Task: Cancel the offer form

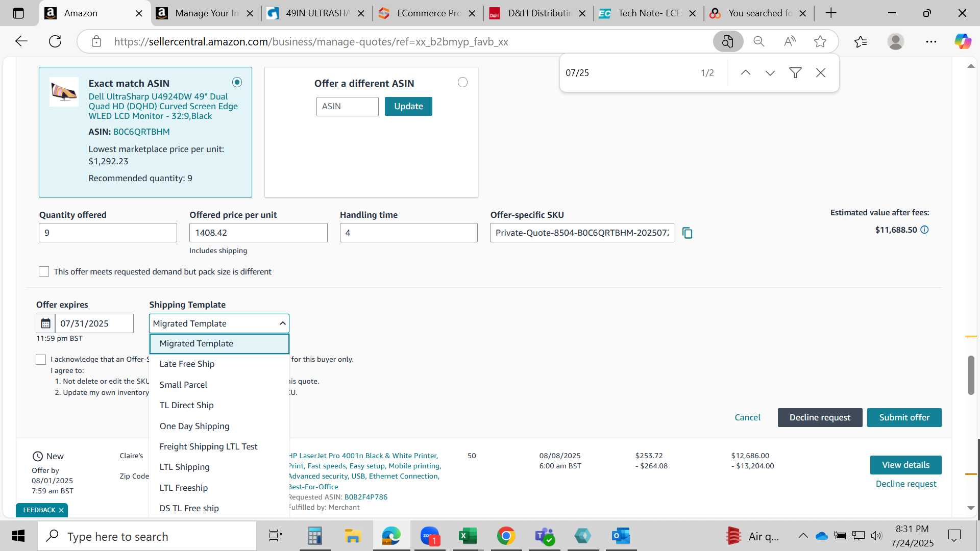Action: pos(747,417)
